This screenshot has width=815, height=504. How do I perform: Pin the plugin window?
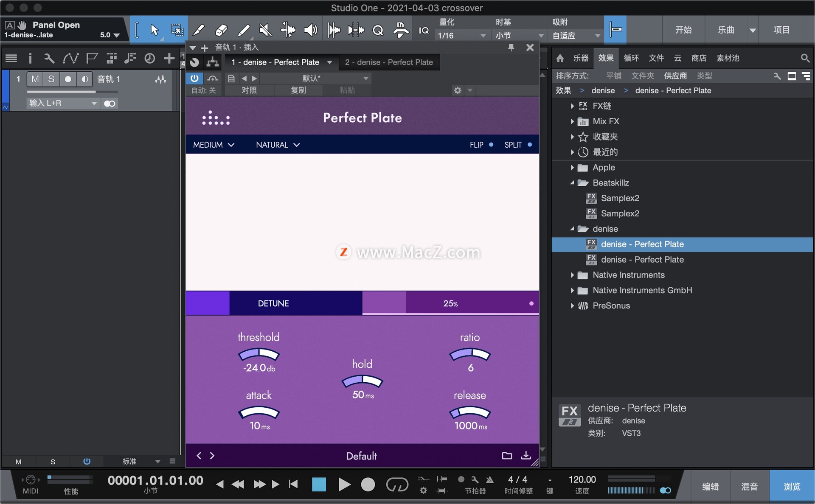coord(511,48)
